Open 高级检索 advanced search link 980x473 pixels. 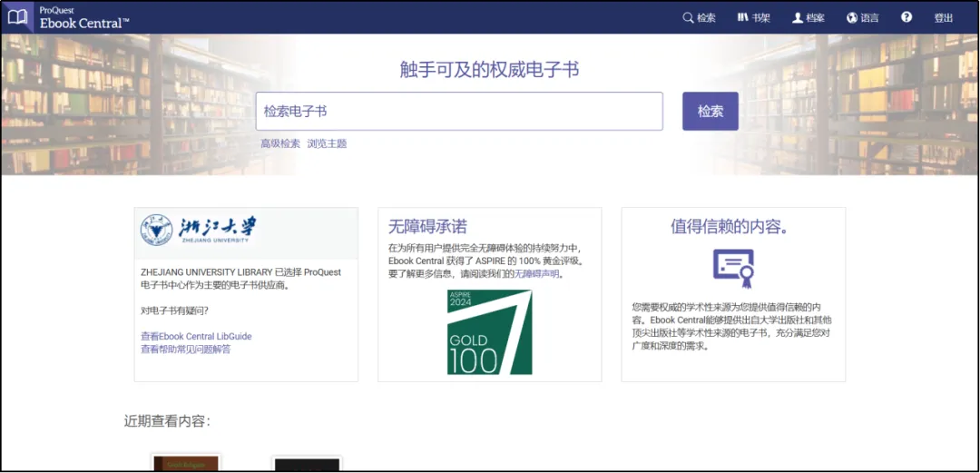point(280,143)
